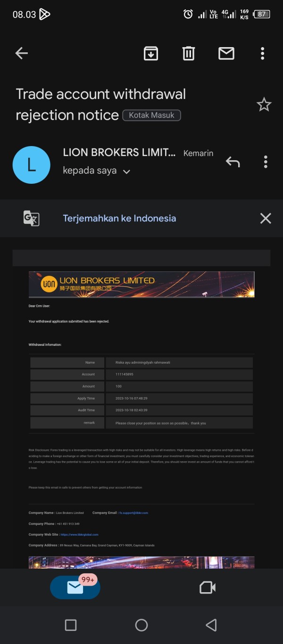Switch to the Meet video tab
283x644 pixels.
click(208, 587)
